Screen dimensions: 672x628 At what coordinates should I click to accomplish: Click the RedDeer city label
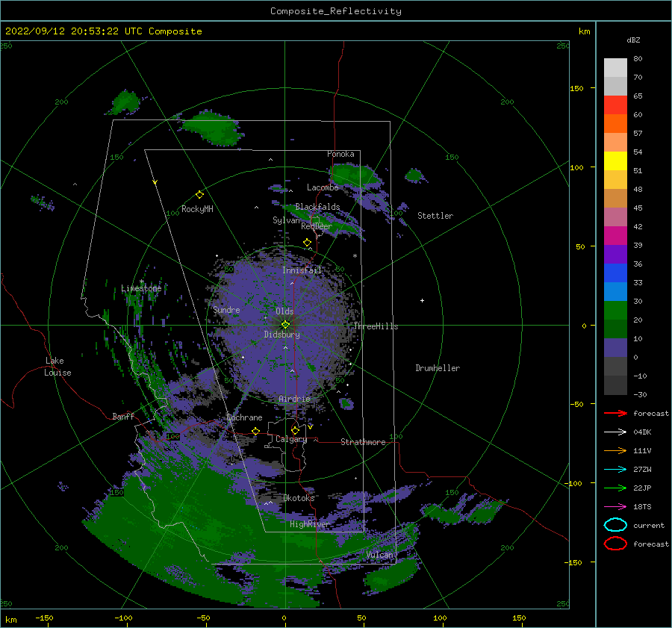pos(317,226)
